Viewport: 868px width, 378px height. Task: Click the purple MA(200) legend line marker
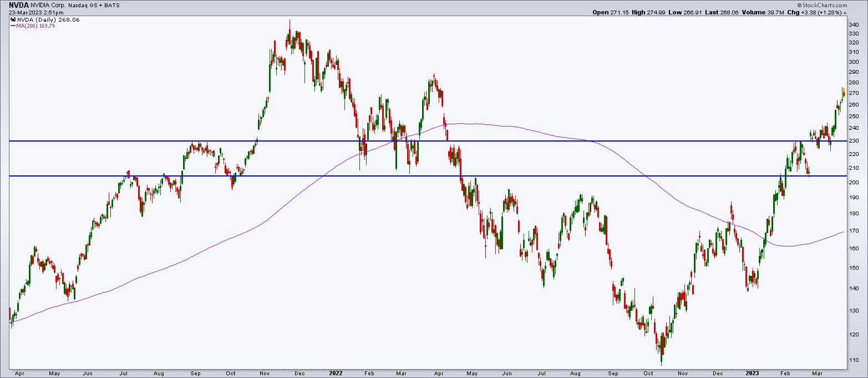[13, 26]
